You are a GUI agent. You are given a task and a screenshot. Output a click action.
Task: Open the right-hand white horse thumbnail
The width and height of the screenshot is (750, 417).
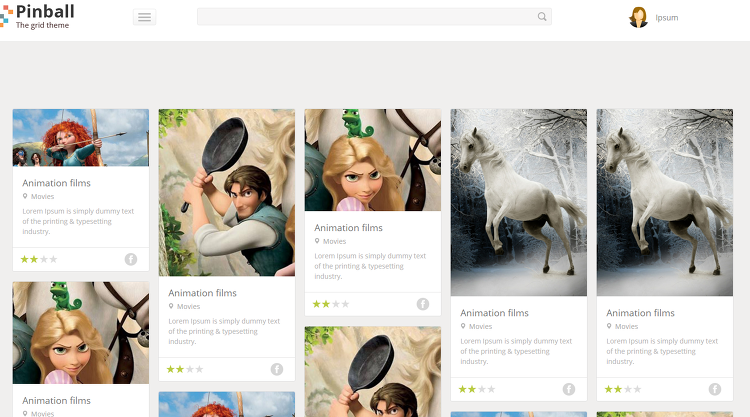(664, 202)
